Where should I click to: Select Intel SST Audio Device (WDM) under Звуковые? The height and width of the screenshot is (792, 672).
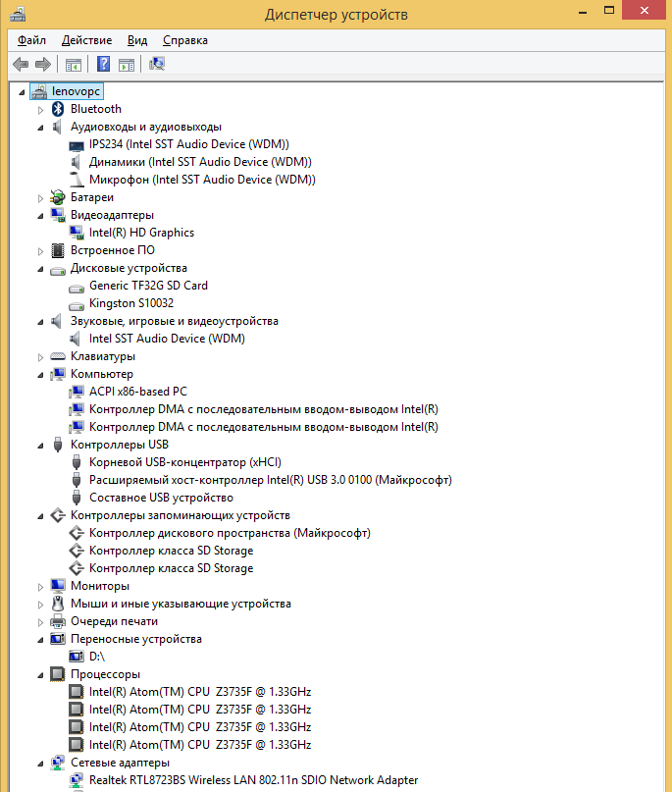click(x=167, y=339)
